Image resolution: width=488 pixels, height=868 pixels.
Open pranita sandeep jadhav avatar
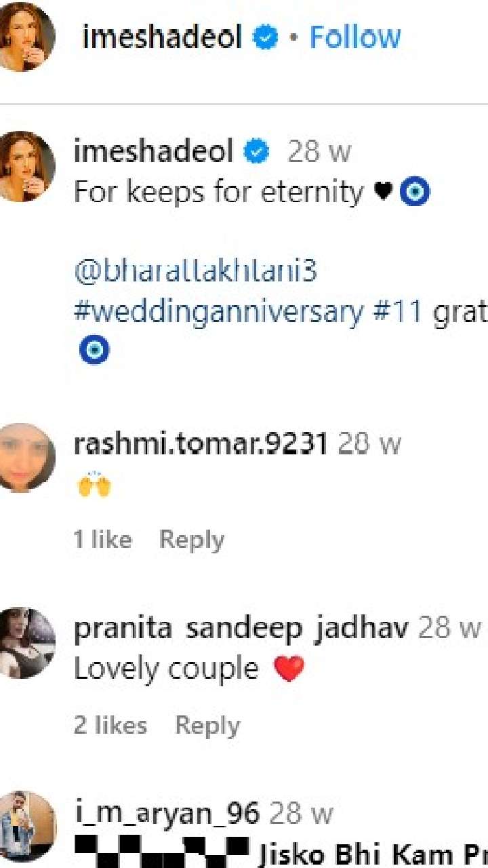coord(26,642)
